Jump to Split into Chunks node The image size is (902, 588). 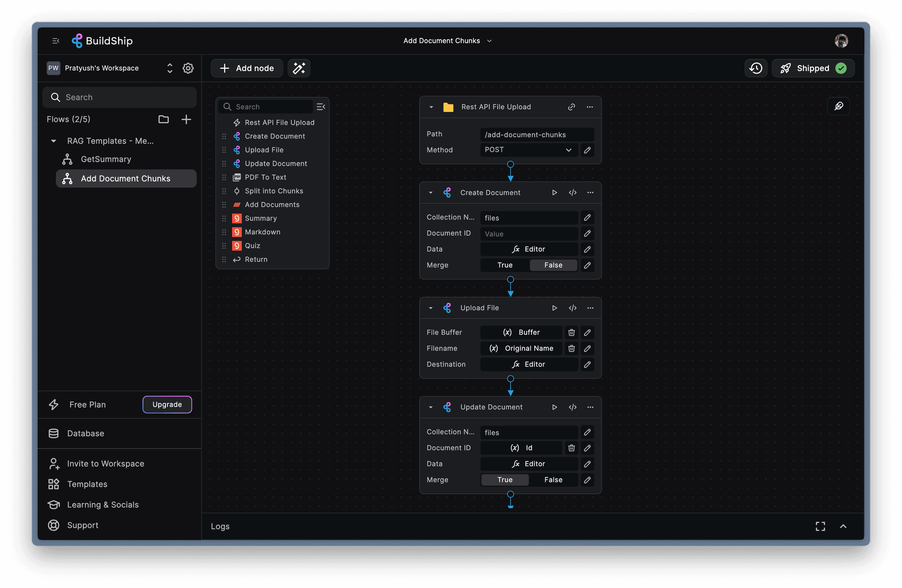273,191
